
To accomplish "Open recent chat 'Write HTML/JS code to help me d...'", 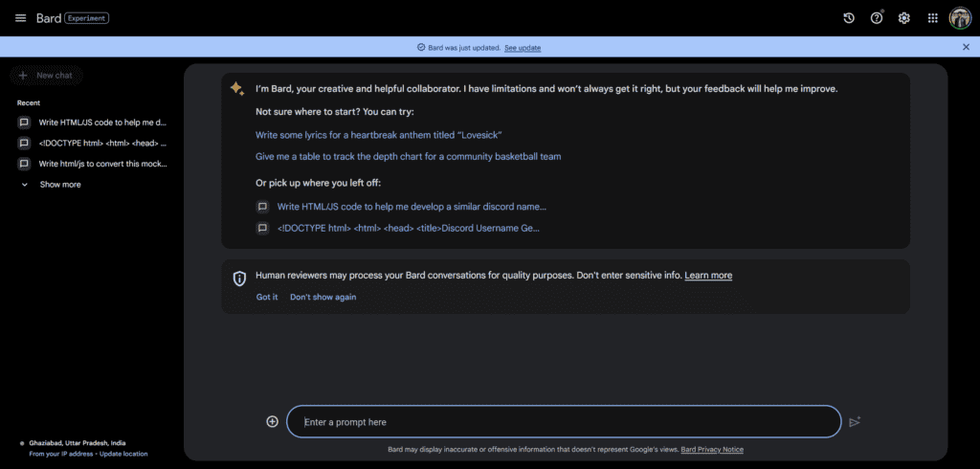I will tap(101, 123).
